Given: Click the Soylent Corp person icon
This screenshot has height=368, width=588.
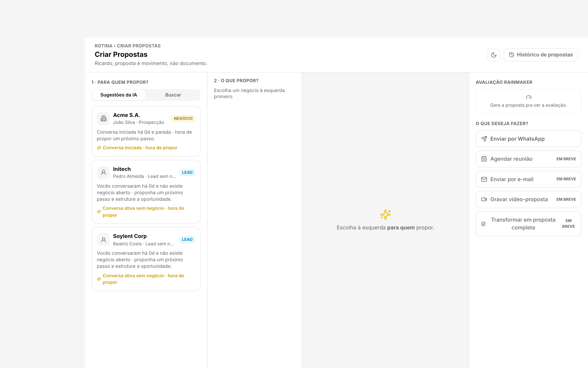Looking at the screenshot, I should pyautogui.click(x=103, y=240).
